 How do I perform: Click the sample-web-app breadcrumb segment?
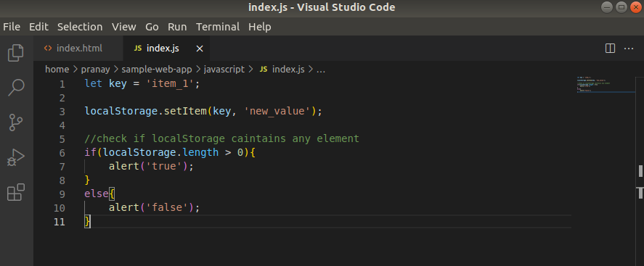pyautogui.click(x=157, y=70)
